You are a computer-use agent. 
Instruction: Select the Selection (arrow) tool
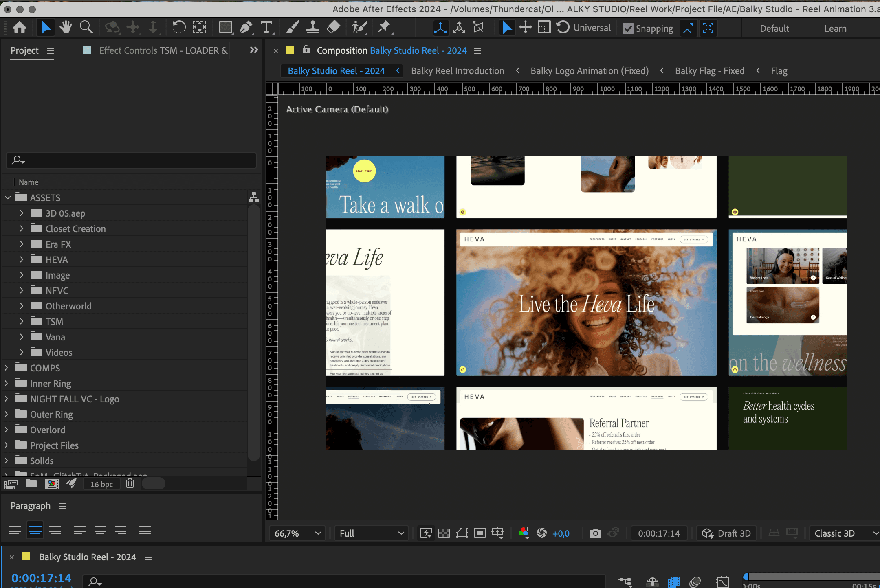46,28
